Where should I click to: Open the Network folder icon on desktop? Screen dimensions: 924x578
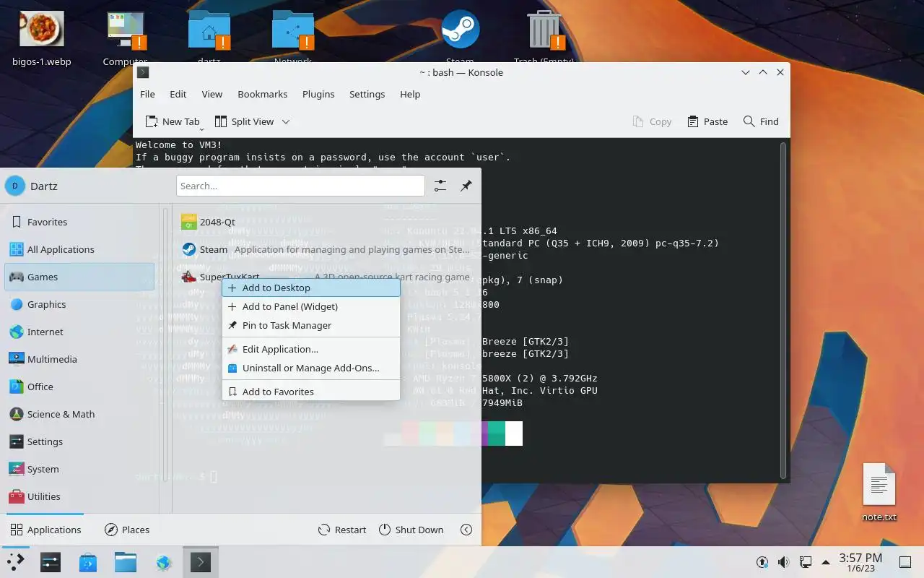coord(293,38)
